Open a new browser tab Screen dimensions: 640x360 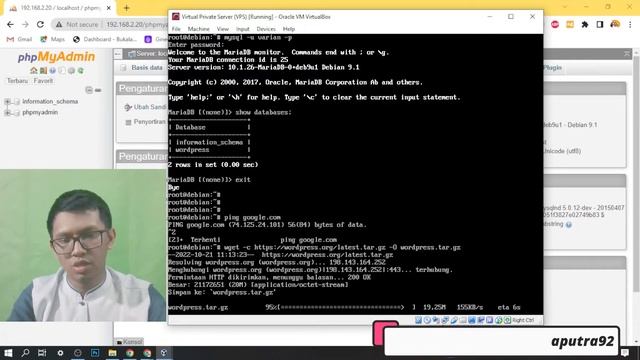pos(126,8)
